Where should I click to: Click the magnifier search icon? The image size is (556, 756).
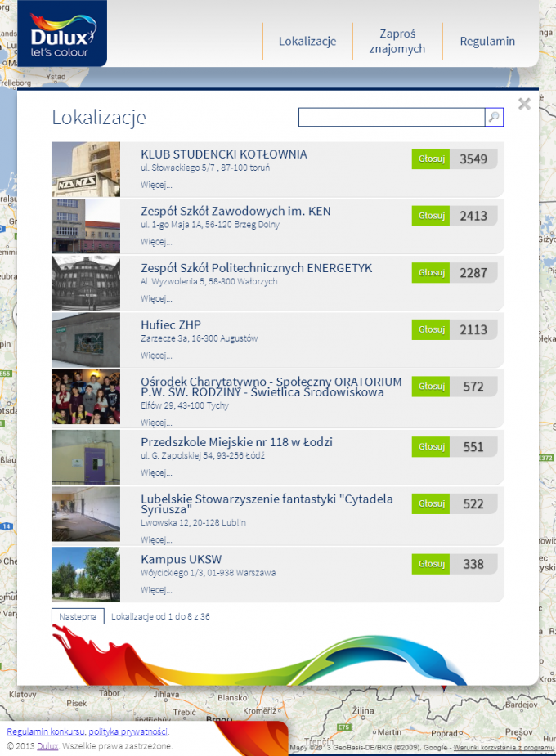[x=494, y=118]
